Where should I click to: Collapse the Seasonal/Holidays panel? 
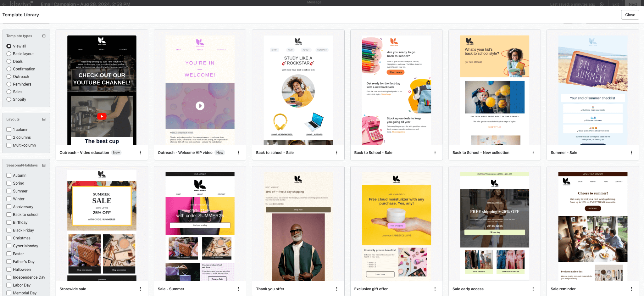44,165
